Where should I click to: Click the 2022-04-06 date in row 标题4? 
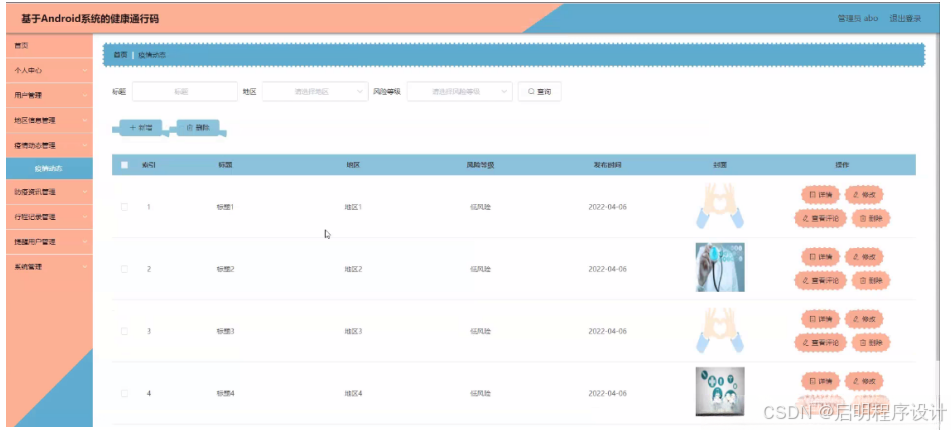607,393
